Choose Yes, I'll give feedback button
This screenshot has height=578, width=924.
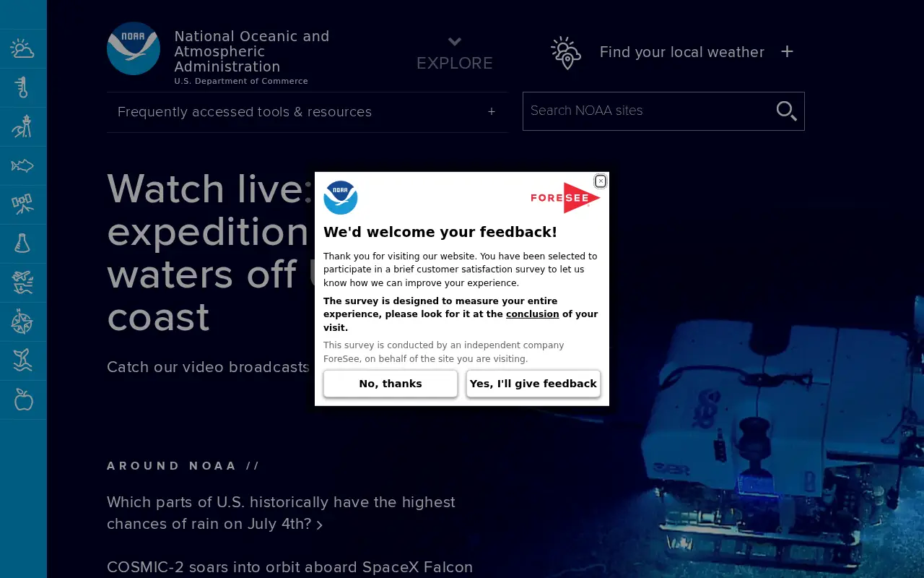(533, 384)
